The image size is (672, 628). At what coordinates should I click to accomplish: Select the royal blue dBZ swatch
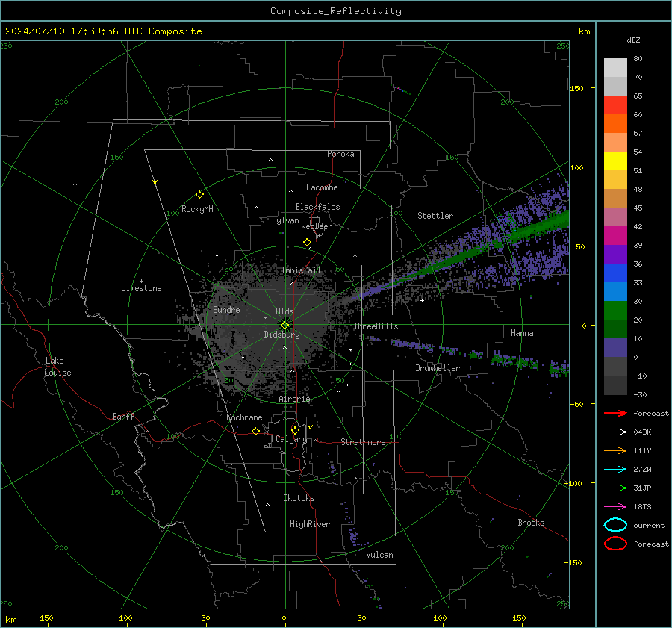(615, 273)
